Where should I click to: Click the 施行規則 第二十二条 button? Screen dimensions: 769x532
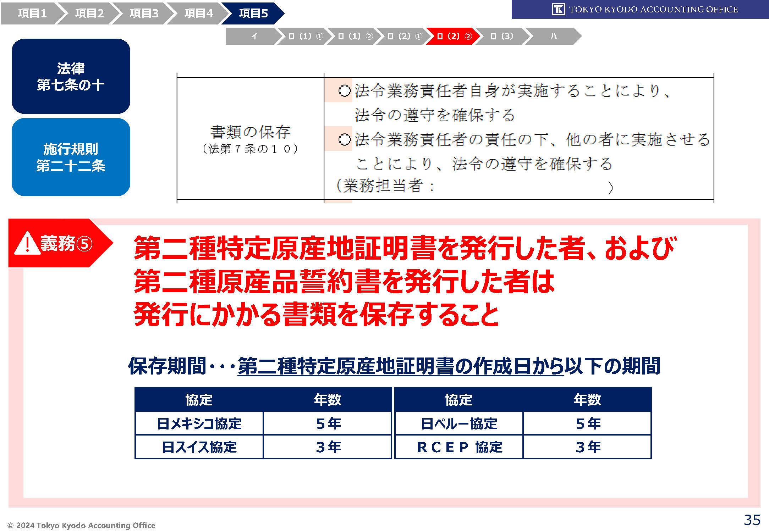(x=71, y=157)
